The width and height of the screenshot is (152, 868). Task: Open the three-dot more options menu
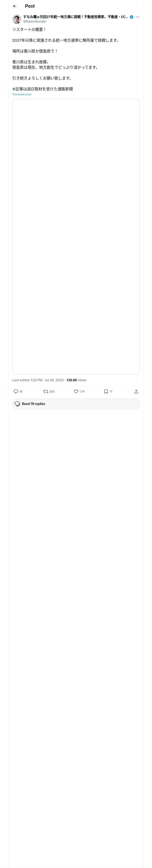138,17
